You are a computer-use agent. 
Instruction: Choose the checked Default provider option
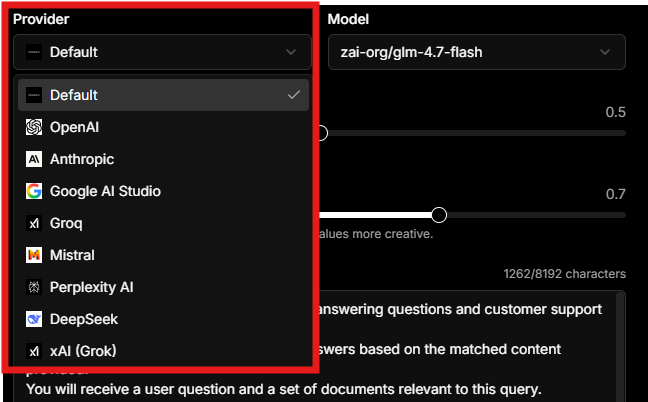click(163, 95)
